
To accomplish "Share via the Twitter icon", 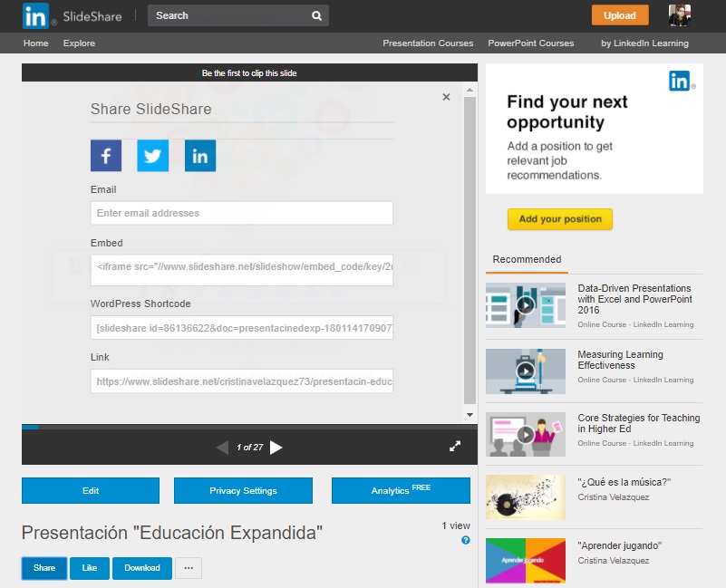I will coord(153,156).
